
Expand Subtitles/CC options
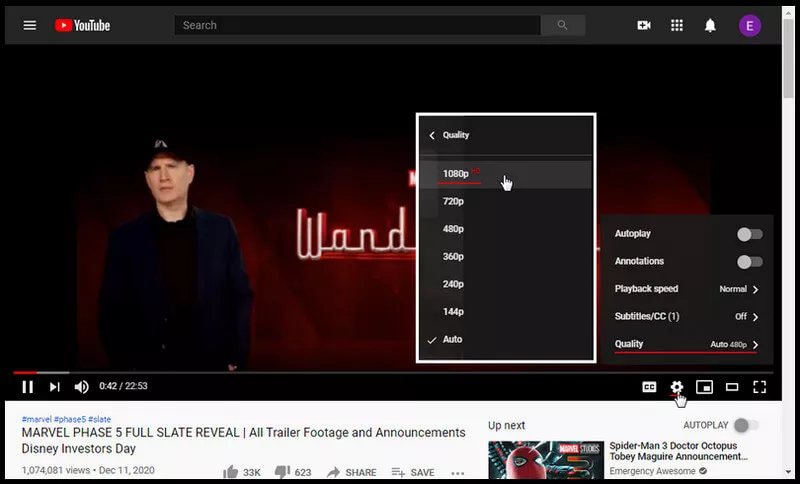687,317
